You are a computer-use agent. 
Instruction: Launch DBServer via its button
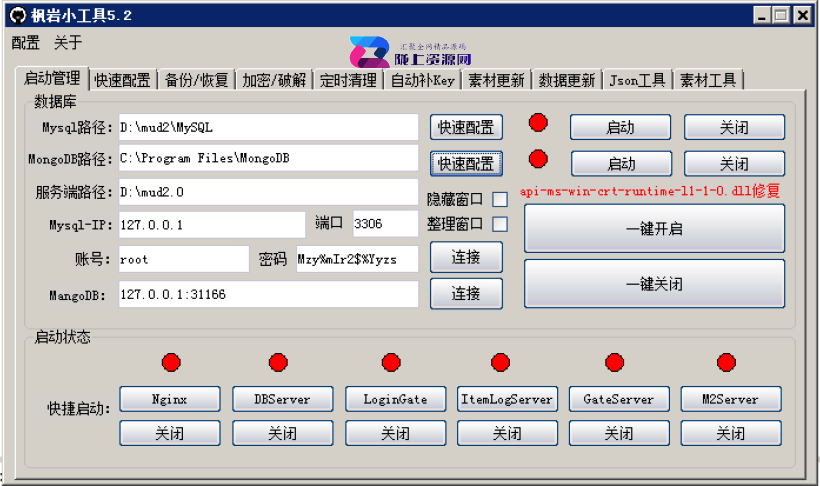point(283,399)
